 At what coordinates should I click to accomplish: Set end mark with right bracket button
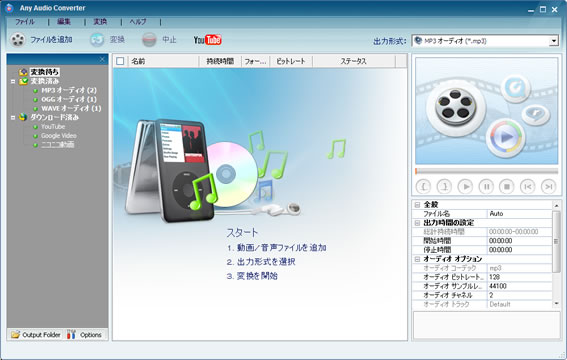(x=444, y=187)
